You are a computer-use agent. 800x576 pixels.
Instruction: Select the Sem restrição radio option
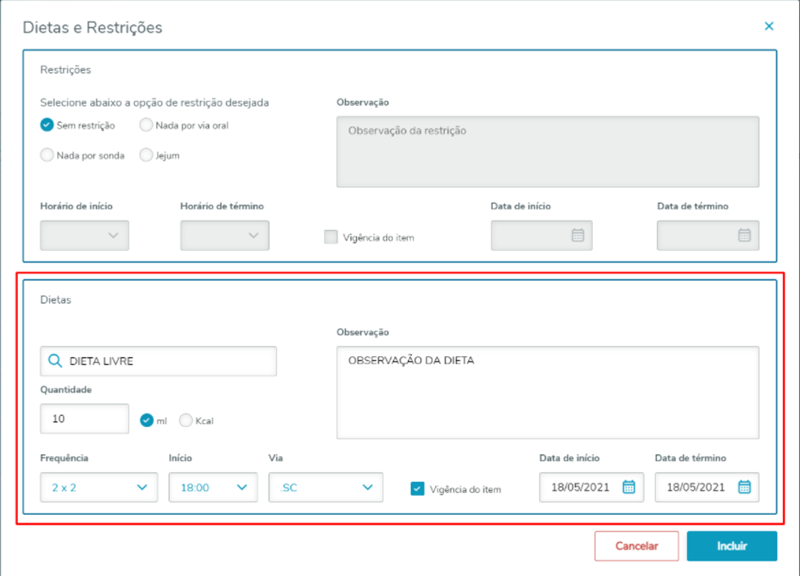tap(47, 125)
